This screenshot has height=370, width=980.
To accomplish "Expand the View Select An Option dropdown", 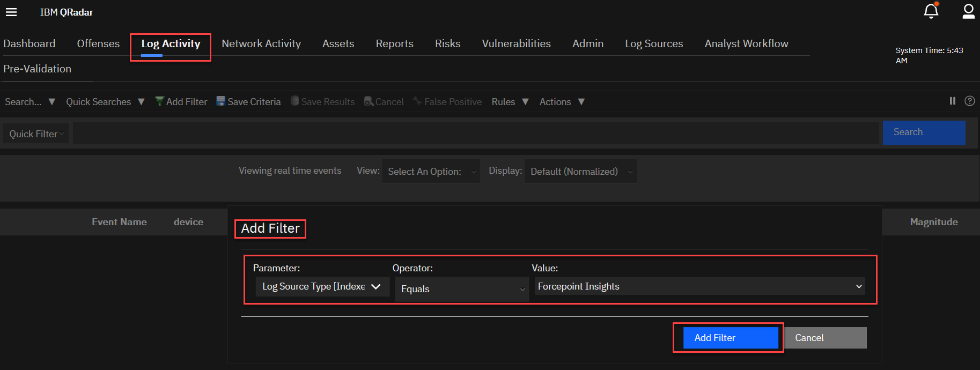I will (x=431, y=172).
